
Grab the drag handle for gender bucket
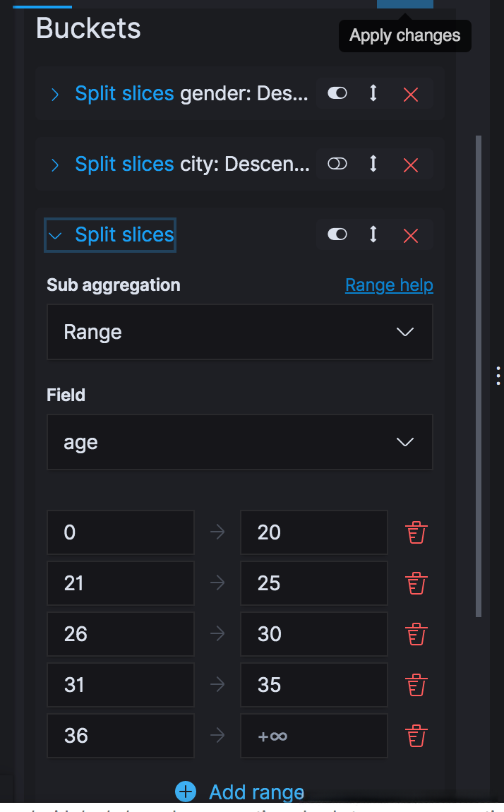373,93
